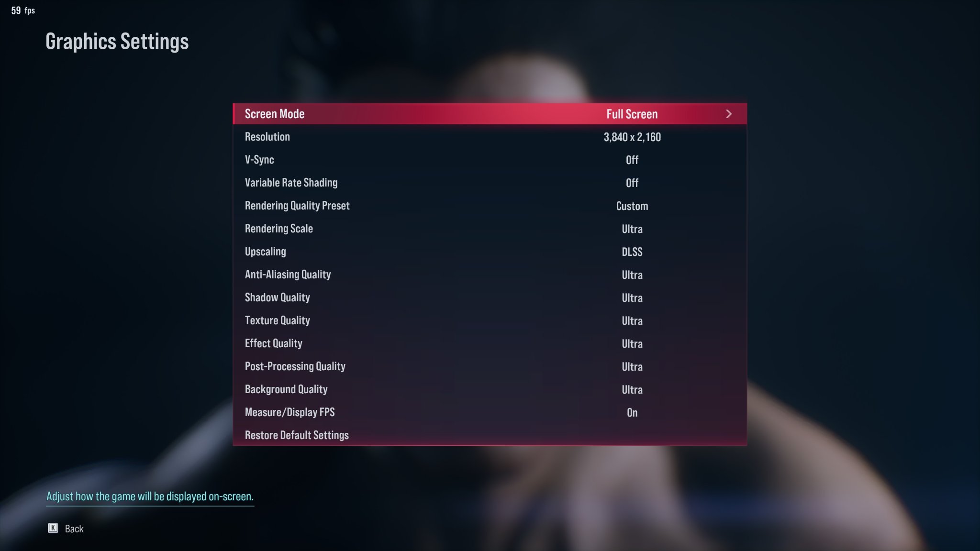
Task: Select the Texture Quality Ultra icon
Action: (x=632, y=320)
